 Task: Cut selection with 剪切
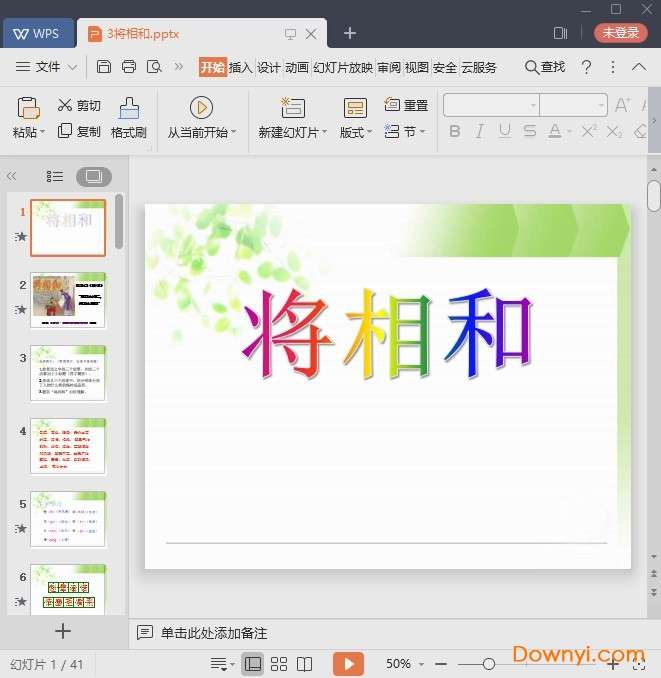[79, 105]
